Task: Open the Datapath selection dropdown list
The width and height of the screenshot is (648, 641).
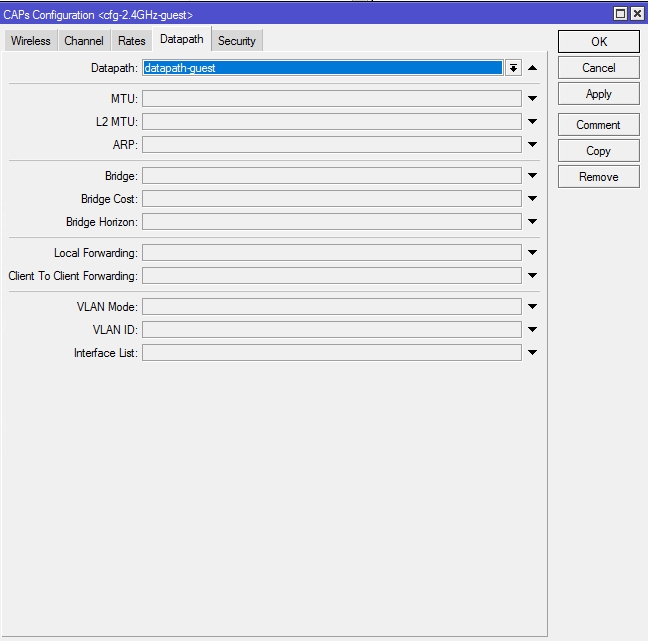Action: coord(513,68)
